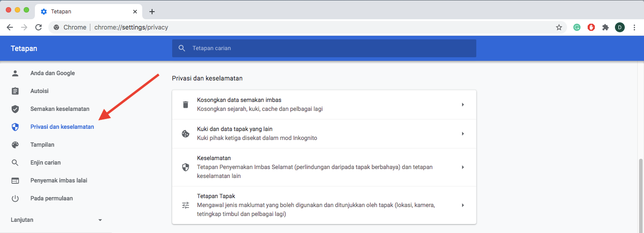Expand the Lanjutan section

[x=56, y=220]
